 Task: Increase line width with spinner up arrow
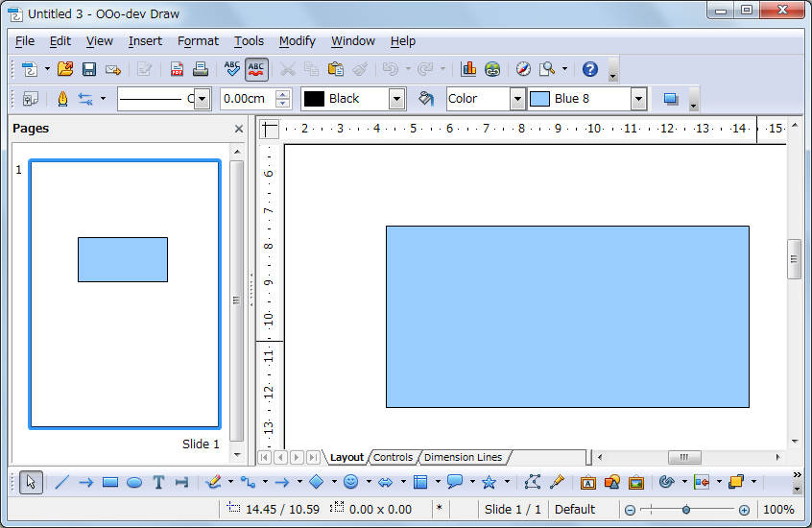(283, 94)
